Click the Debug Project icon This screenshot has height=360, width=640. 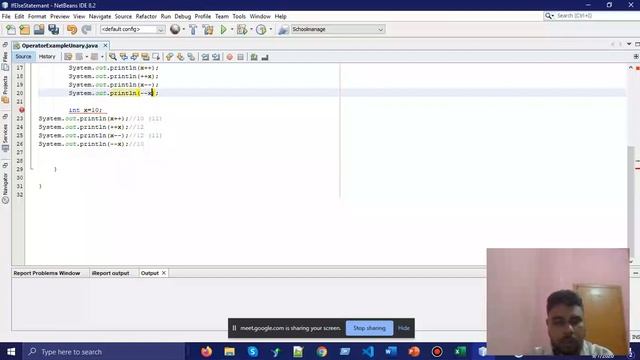click(242, 29)
